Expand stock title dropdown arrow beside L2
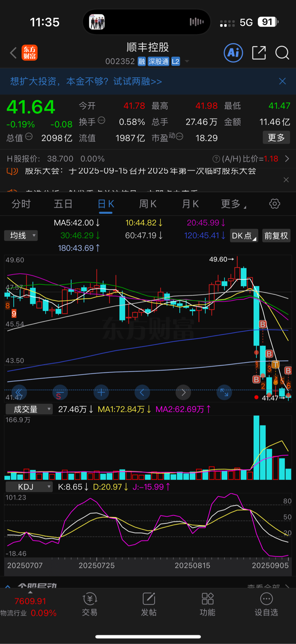Viewport: 296px width, 644px height. 187,61
